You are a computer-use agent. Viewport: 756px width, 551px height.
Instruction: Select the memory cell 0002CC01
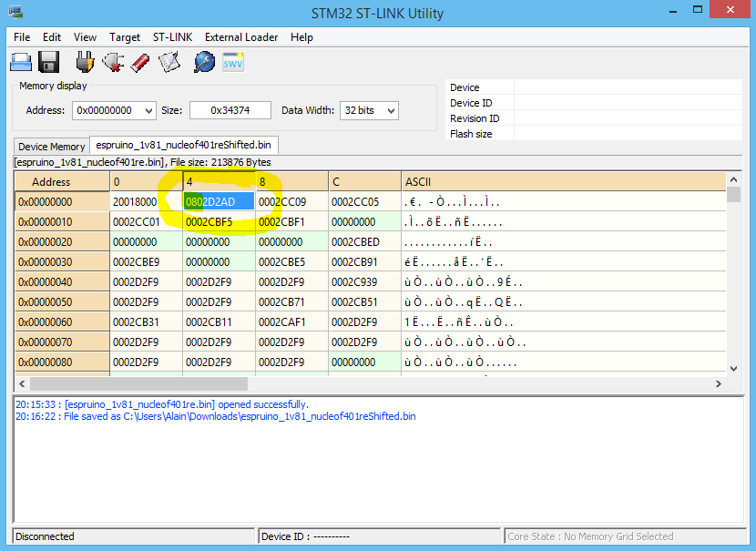[146, 222]
